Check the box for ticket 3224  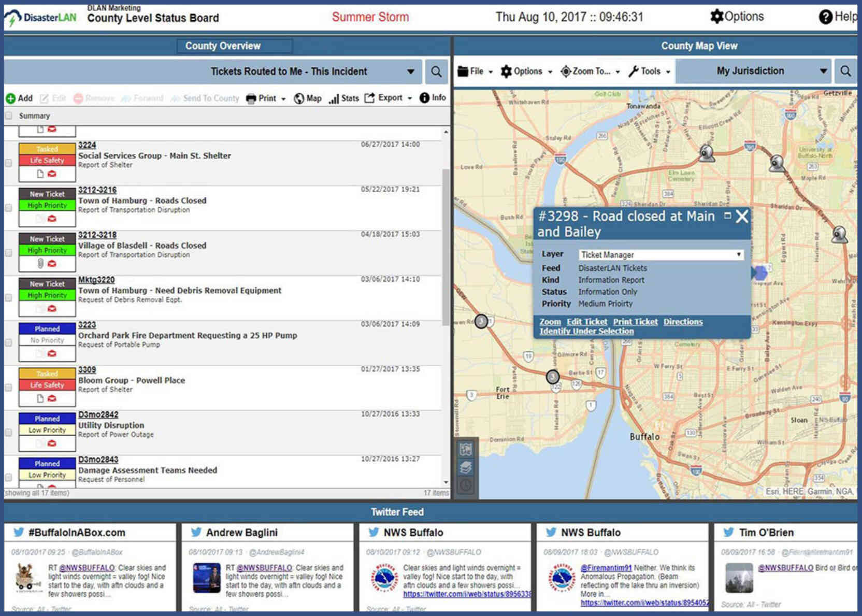pos(9,163)
